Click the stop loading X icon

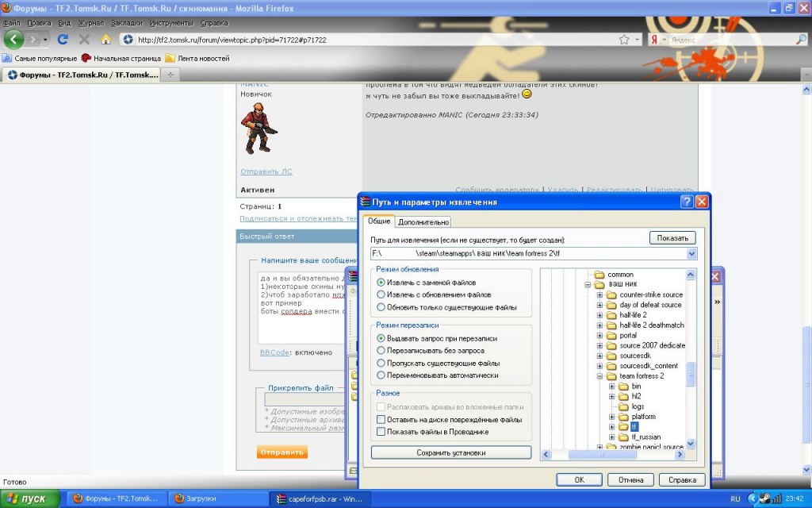click(84, 40)
